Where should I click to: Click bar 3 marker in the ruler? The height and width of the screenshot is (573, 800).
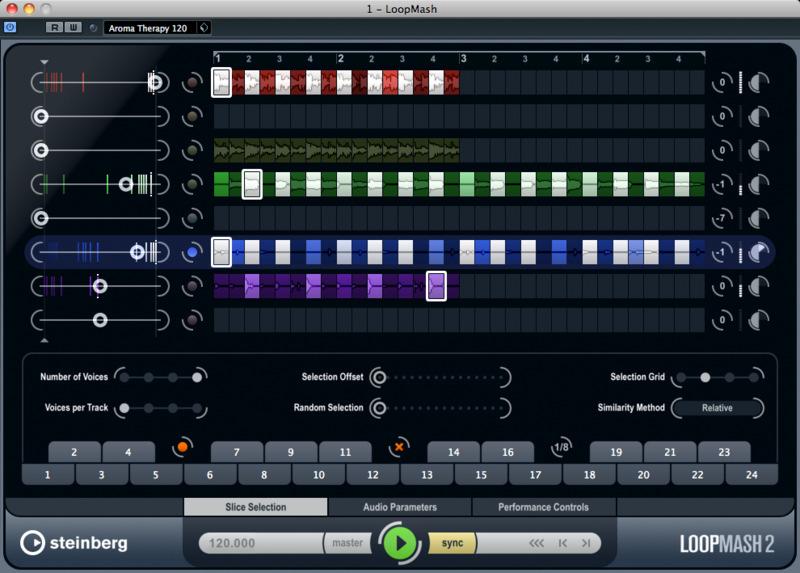pos(463,59)
